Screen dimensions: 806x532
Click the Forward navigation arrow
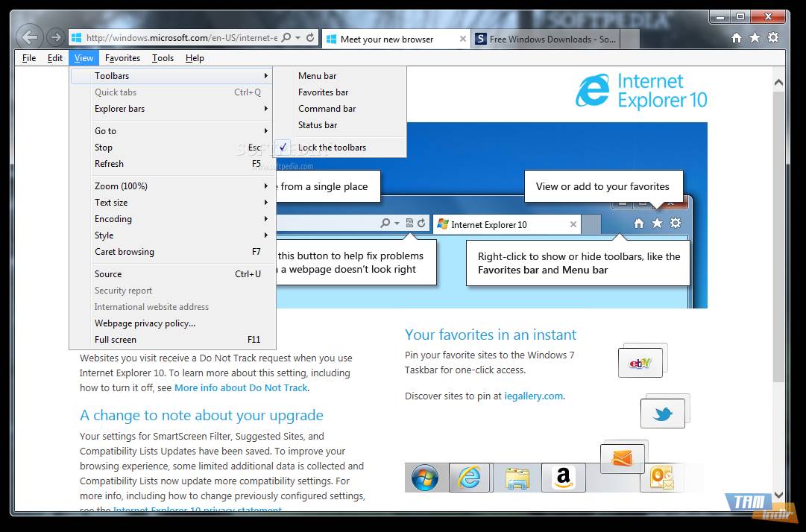pyautogui.click(x=55, y=37)
